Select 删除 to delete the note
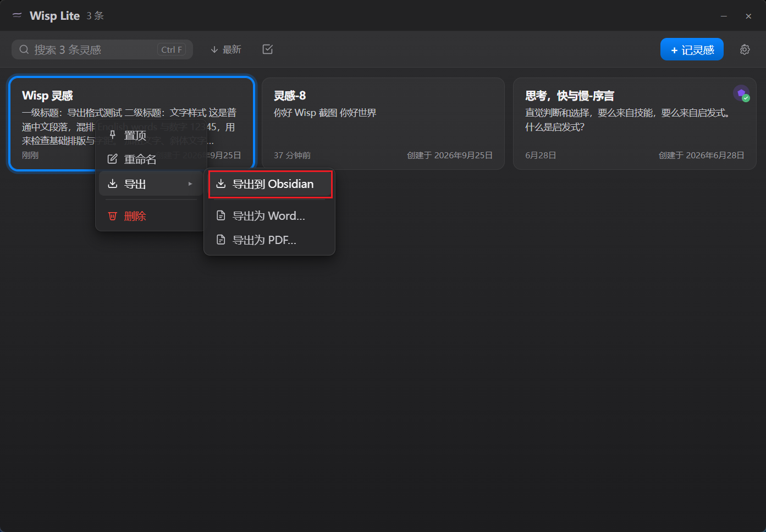Image resolution: width=766 pixels, height=532 pixels. tap(151, 216)
